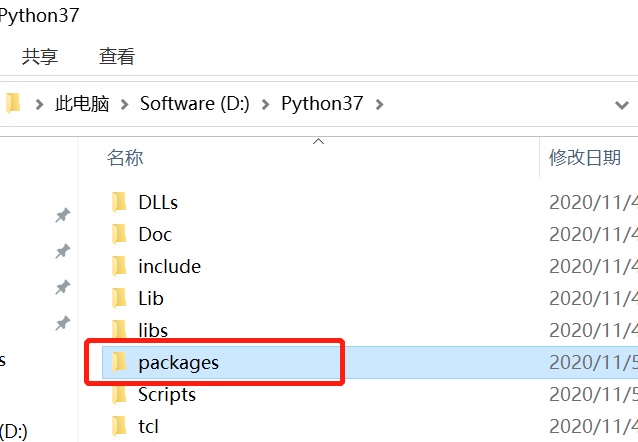The height and width of the screenshot is (442, 638).
Task: Click the modified date of packages
Action: (593, 362)
